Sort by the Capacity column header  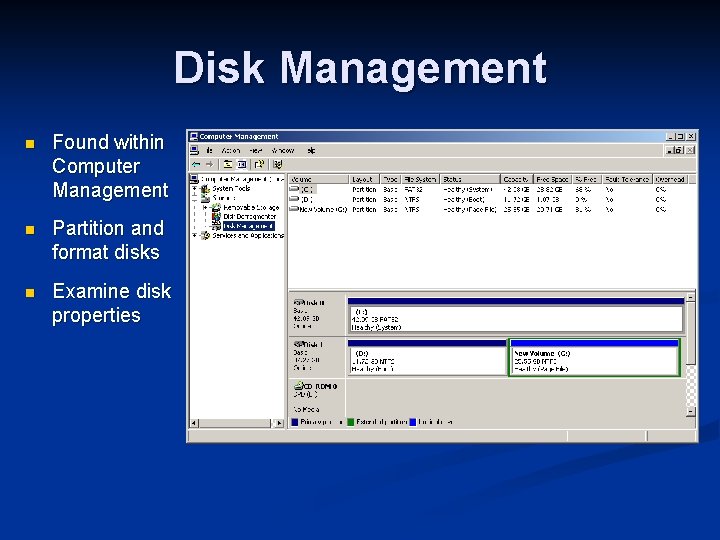click(x=517, y=179)
